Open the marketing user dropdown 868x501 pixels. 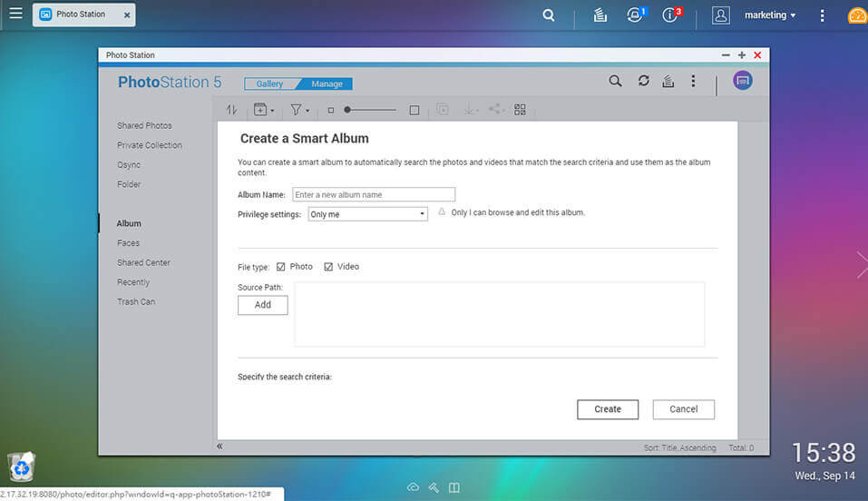pos(770,15)
